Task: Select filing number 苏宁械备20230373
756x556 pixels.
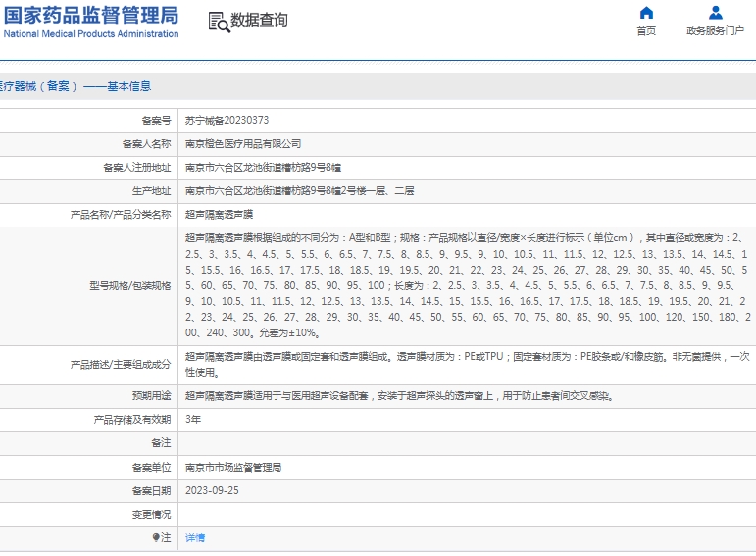Action: [x=227, y=120]
